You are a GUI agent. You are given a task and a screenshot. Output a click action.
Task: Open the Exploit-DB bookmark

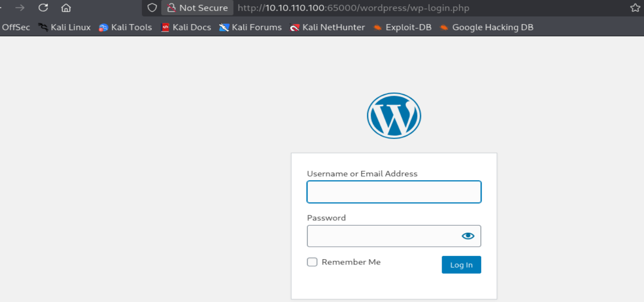(402, 27)
